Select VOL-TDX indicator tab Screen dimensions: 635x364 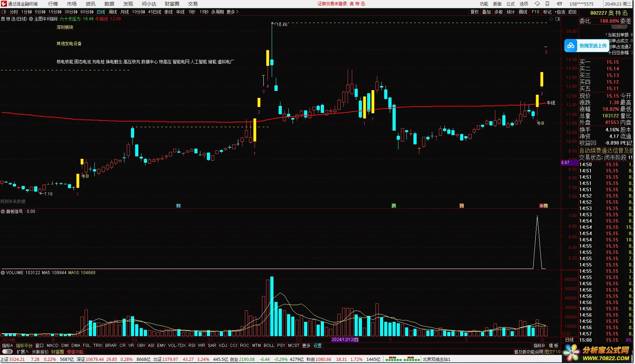(177, 346)
